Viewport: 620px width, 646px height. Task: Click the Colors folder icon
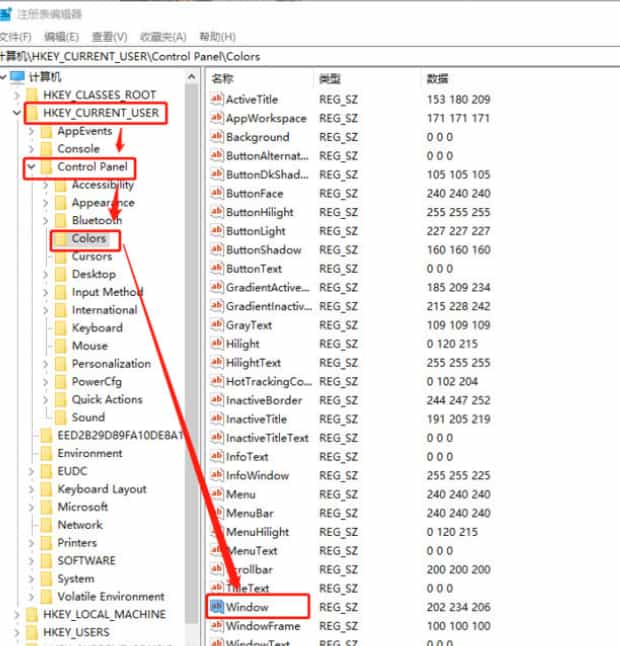tap(60, 239)
